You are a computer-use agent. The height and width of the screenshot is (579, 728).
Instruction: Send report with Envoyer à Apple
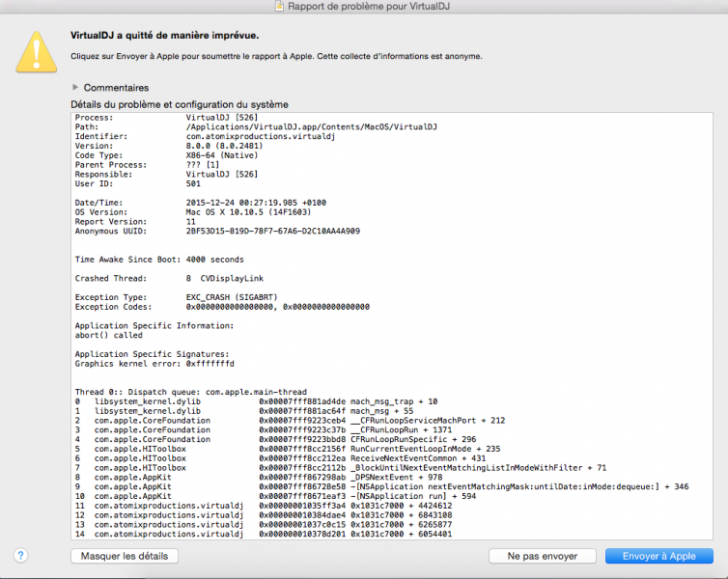pyautogui.click(x=658, y=556)
